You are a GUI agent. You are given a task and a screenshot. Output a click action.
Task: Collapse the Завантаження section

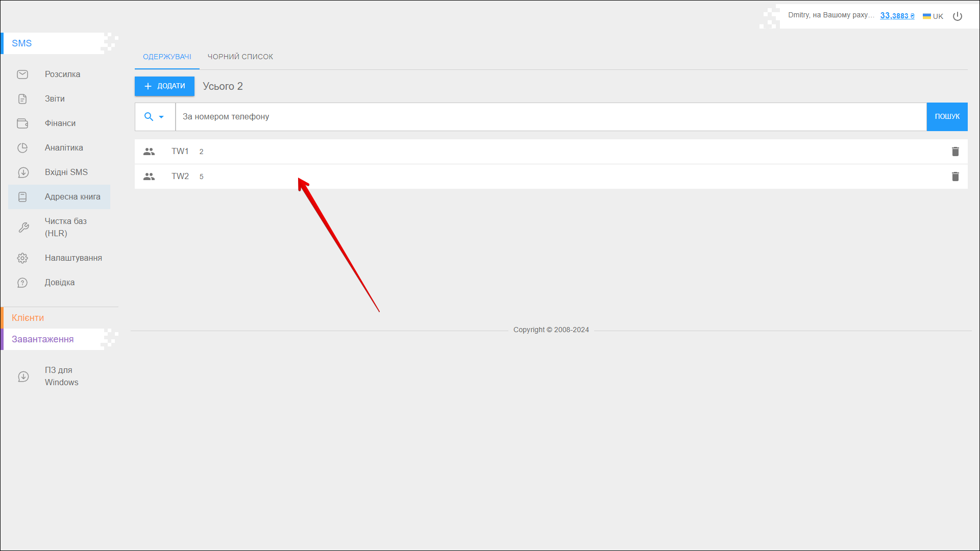[43, 339]
